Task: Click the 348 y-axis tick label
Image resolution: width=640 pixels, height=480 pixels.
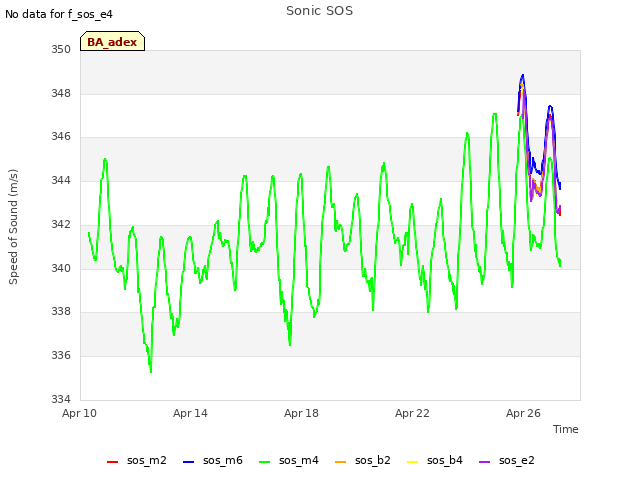Action: click(x=61, y=93)
